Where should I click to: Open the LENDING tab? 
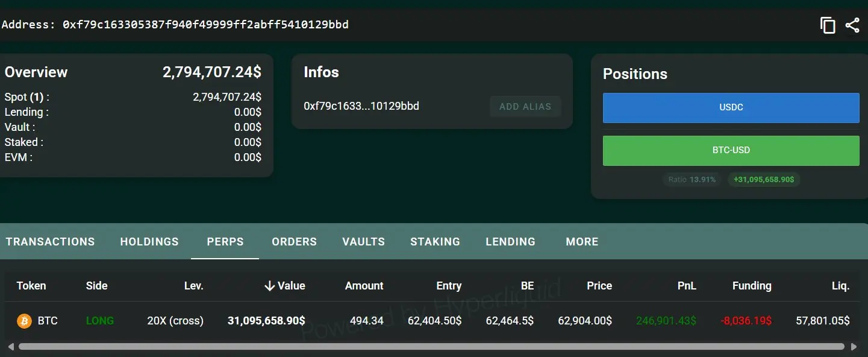(x=510, y=242)
